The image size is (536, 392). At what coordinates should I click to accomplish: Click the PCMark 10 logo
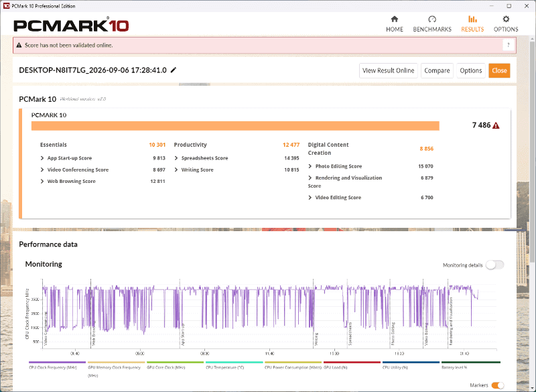tap(71, 25)
